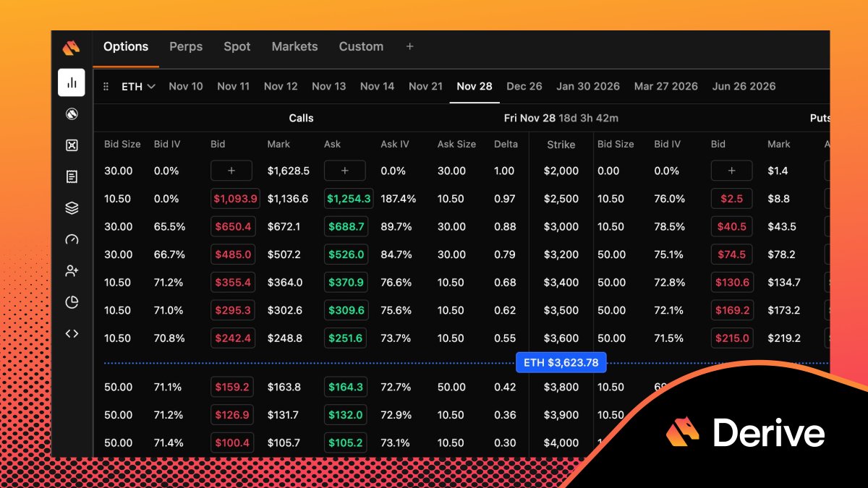Screen dimensions: 868x488
Task: Switch to the Options tab
Action: (x=126, y=46)
